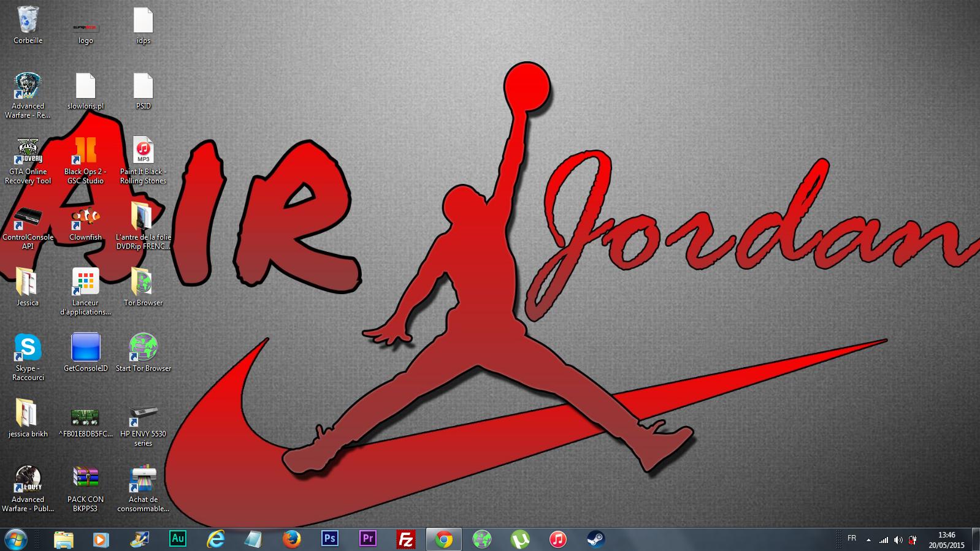Launch iTunes from the taskbar
The image size is (980, 551).
point(558,539)
